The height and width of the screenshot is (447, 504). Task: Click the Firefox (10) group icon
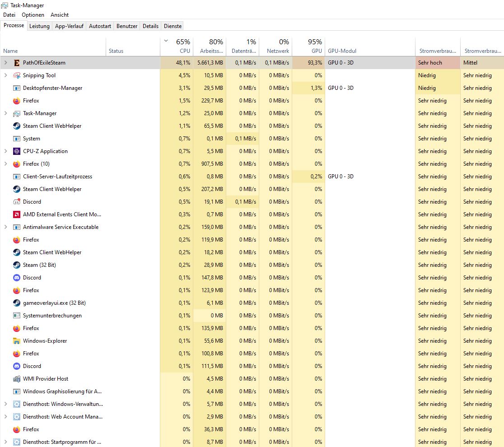point(17,164)
